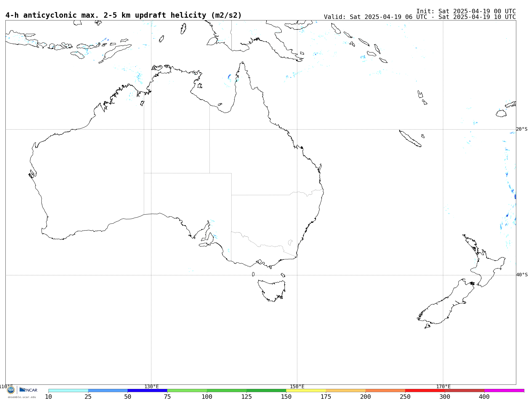532x400 pixels.
Task: Click the colorbar tick label 250
Action: coord(405,397)
